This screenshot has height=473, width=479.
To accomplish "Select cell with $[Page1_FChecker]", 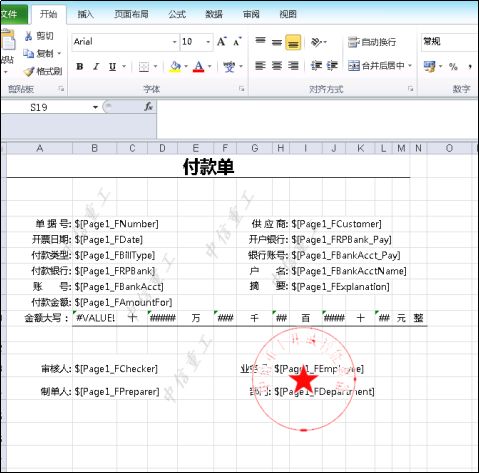I will coord(116,369).
